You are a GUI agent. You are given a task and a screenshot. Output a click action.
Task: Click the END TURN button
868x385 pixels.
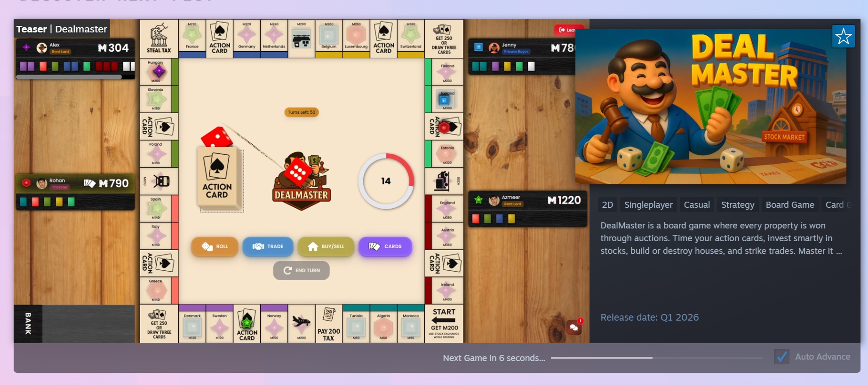click(x=302, y=270)
